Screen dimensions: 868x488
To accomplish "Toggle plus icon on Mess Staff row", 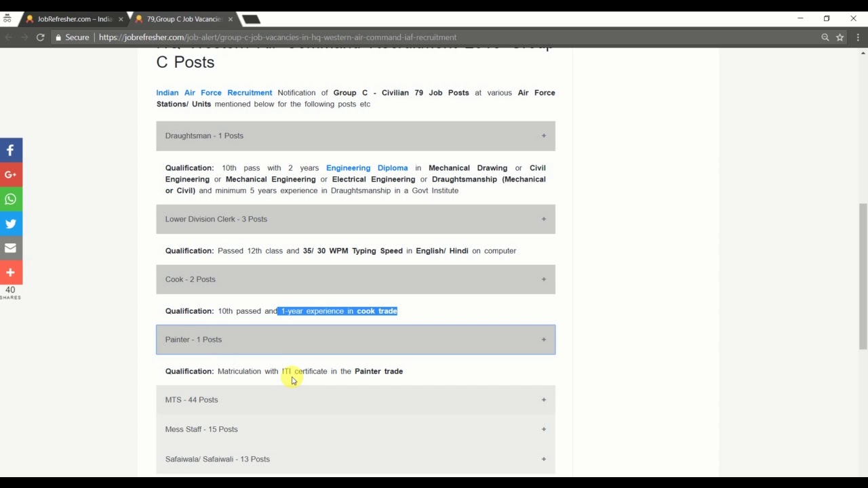I will pos(544,429).
